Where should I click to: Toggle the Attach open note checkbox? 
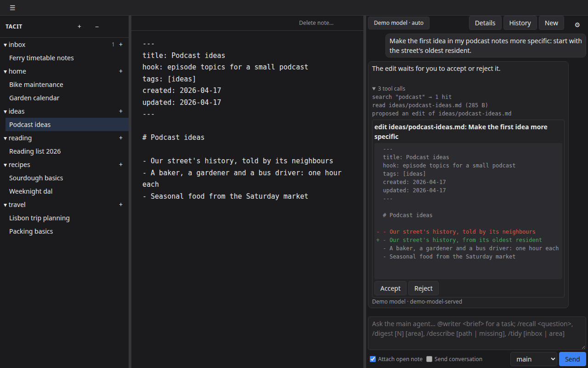[373, 359]
